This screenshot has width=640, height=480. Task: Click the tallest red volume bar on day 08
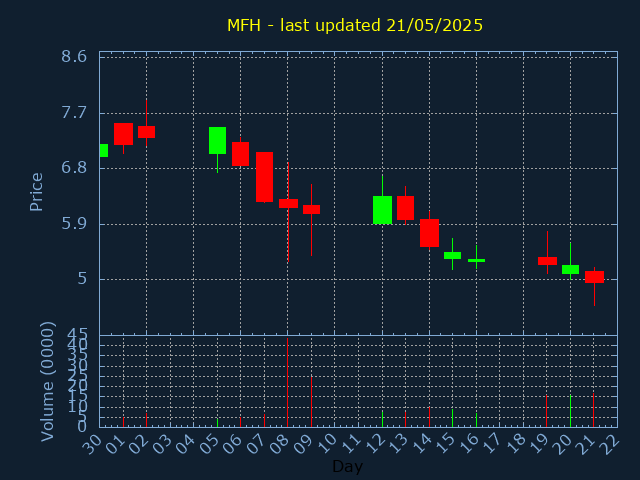[288, 382]
